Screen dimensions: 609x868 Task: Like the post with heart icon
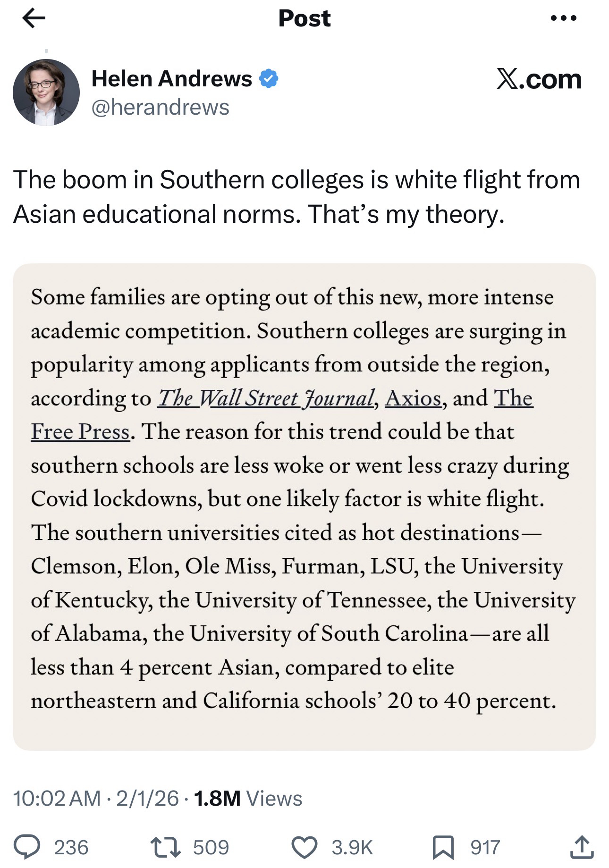click(304, 847)
